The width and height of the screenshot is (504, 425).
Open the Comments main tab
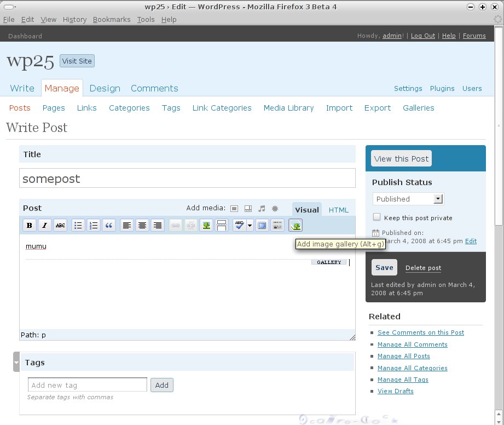click(154, 88)
